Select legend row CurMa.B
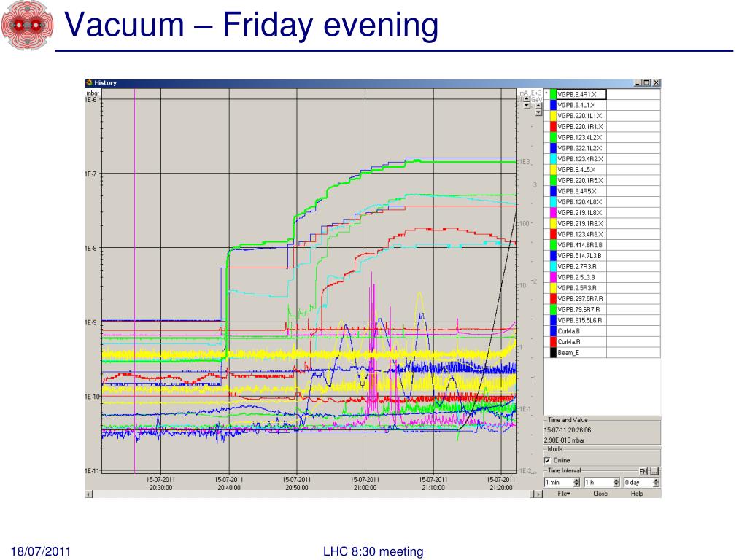747x560 pixels. (x=602, y=331)
